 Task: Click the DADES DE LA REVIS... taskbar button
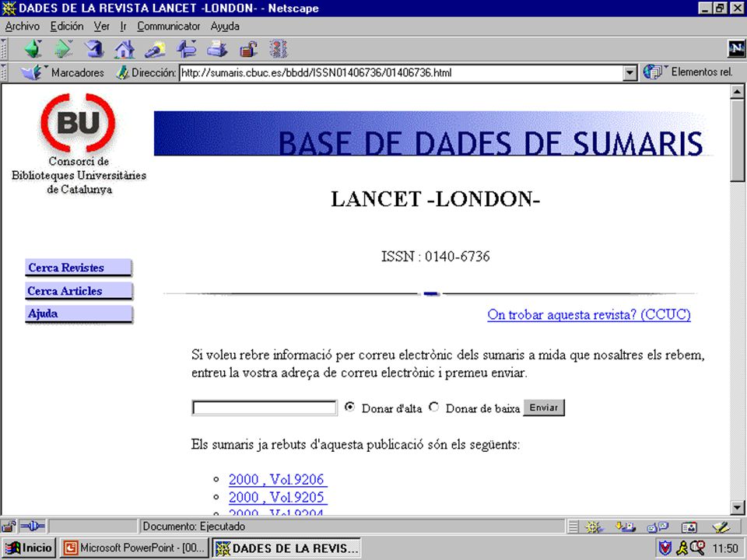(x=286, y=548)
